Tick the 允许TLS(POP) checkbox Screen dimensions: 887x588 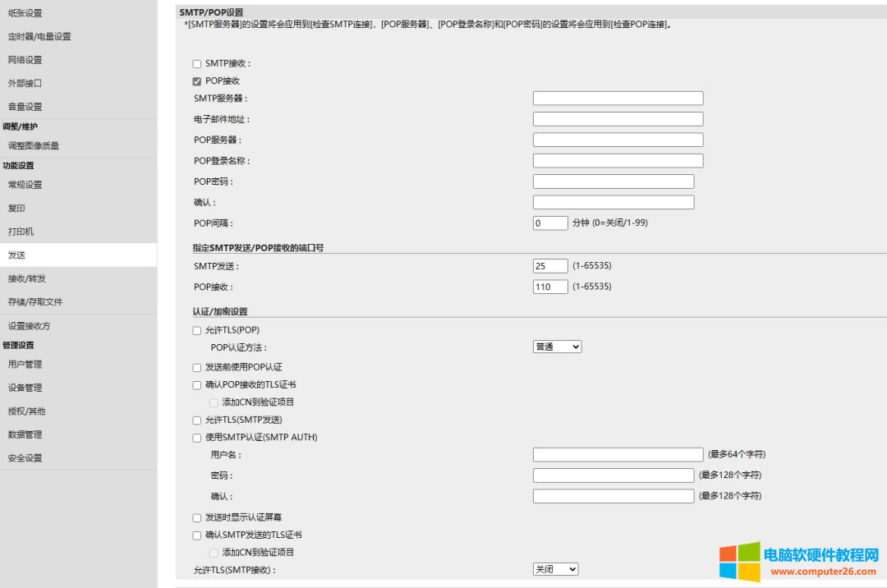tap(197, 331)
